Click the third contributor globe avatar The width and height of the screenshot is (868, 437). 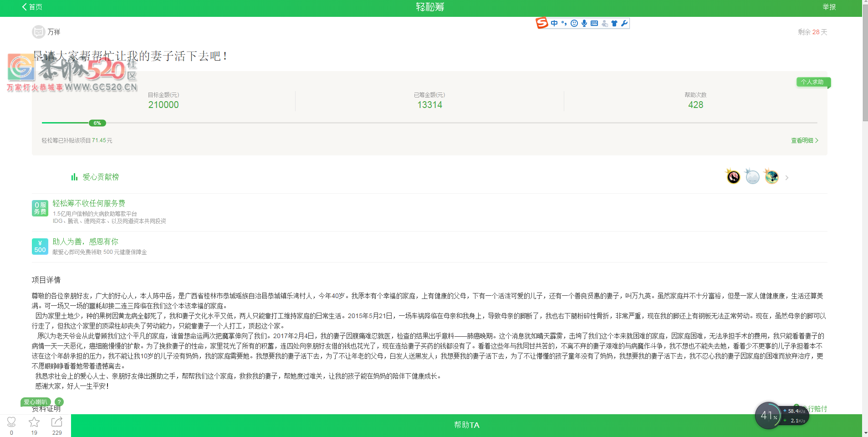[771, 176]
